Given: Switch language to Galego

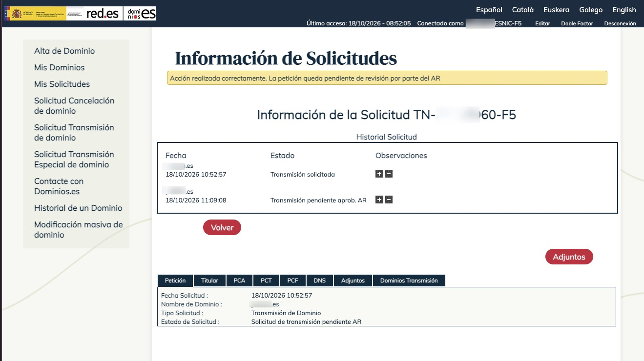Looking at the screenshot, I should coord(591,10).
